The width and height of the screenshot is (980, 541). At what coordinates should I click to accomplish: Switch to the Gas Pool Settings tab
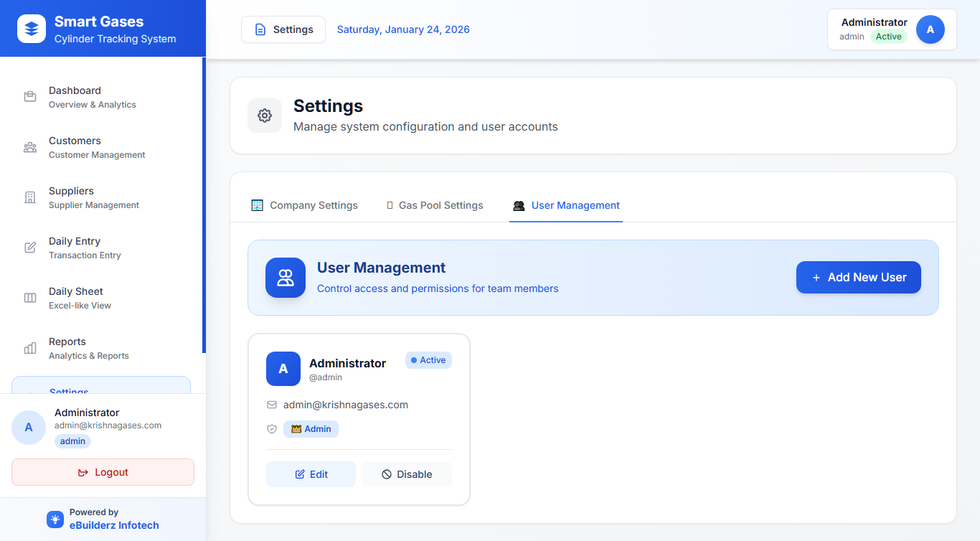tap(435, 205)
